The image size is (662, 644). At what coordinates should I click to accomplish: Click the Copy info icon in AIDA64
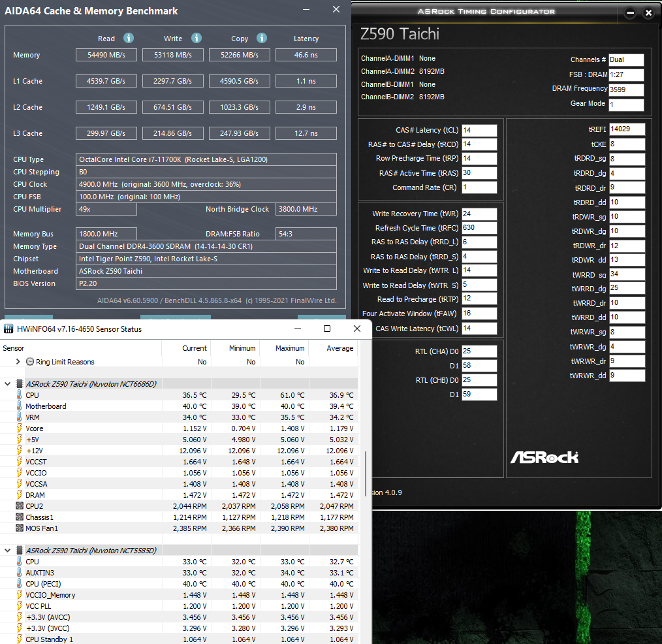(x=262, y=39)
